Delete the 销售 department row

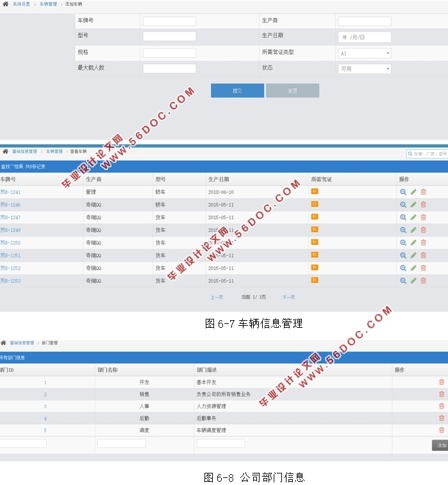[442, 395]
